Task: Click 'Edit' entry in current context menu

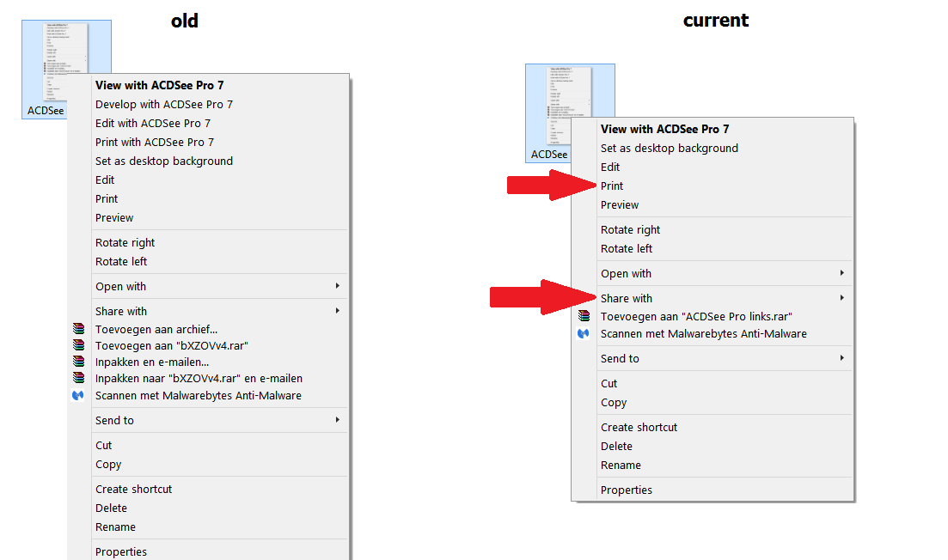Action: [610, 167]
